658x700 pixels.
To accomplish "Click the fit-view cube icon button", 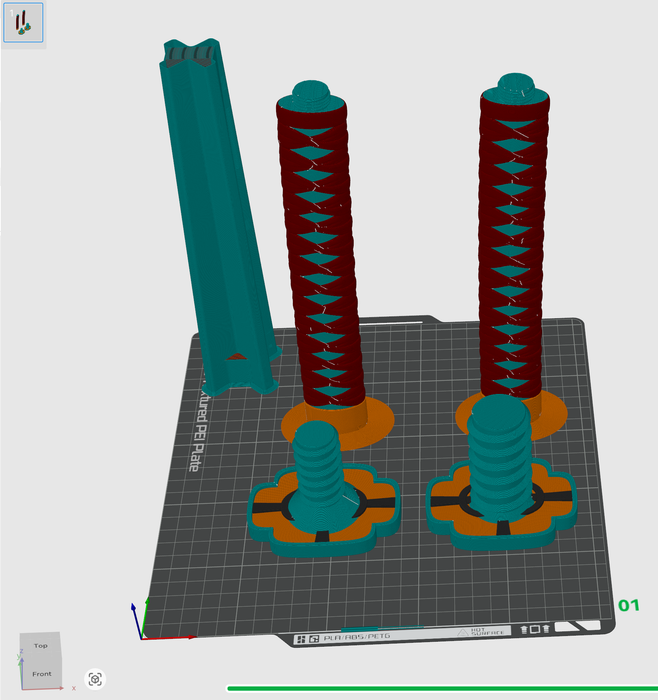I will pos(95,679).
